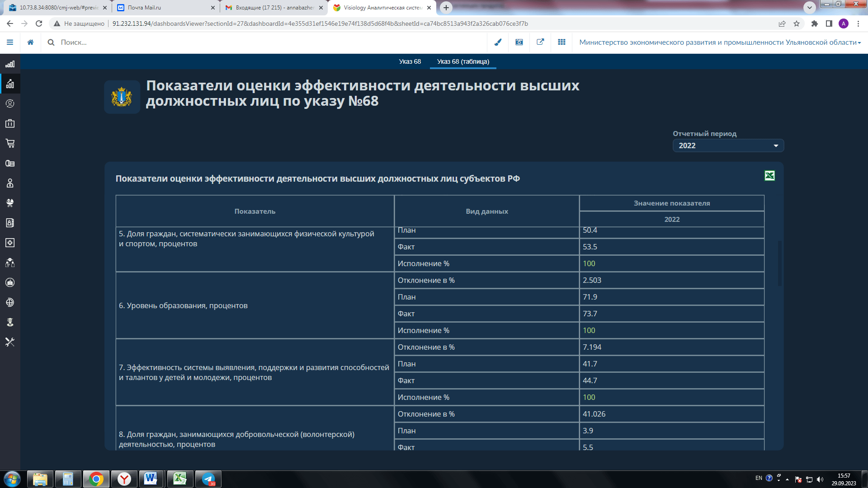The height and width of the screenshot is (488, 868).
Task: Switch to Указ 68 (таблица) tab
Action: coord(463,61)
